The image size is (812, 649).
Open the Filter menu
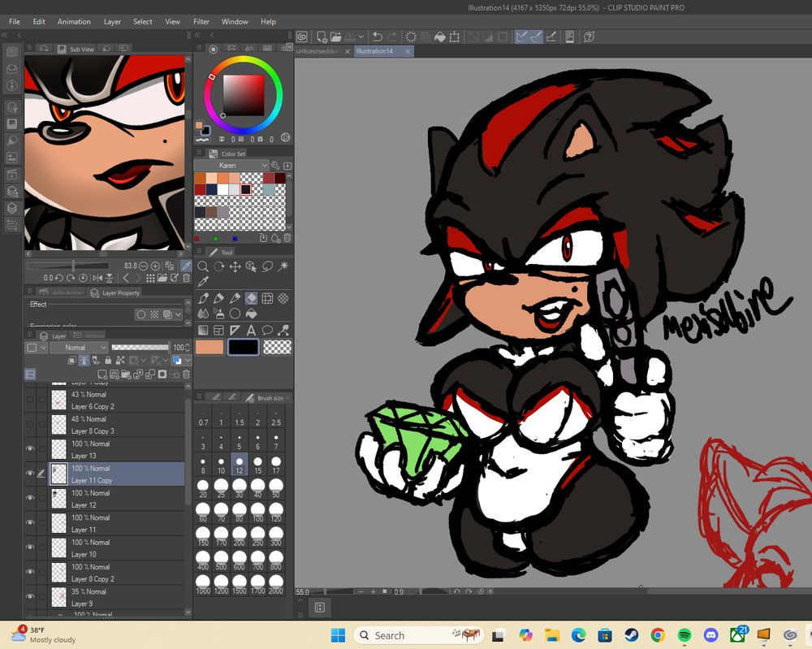tap(201, 22)
